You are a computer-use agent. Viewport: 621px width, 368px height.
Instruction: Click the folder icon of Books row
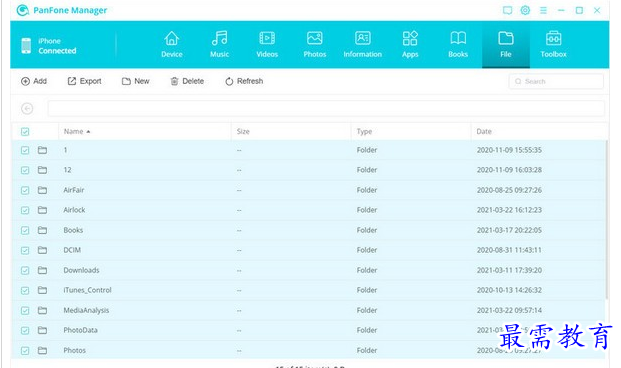pos(42,230)
